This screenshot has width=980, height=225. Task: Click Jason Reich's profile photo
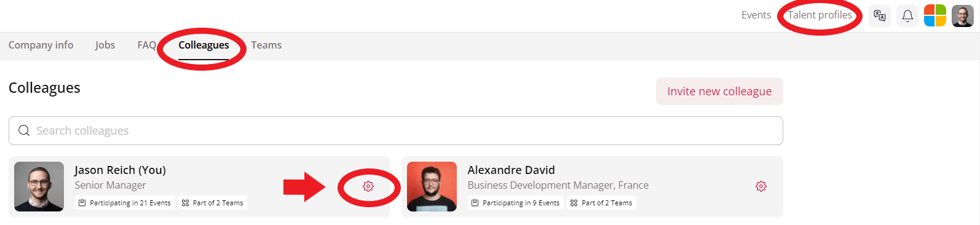coord(39,186)
